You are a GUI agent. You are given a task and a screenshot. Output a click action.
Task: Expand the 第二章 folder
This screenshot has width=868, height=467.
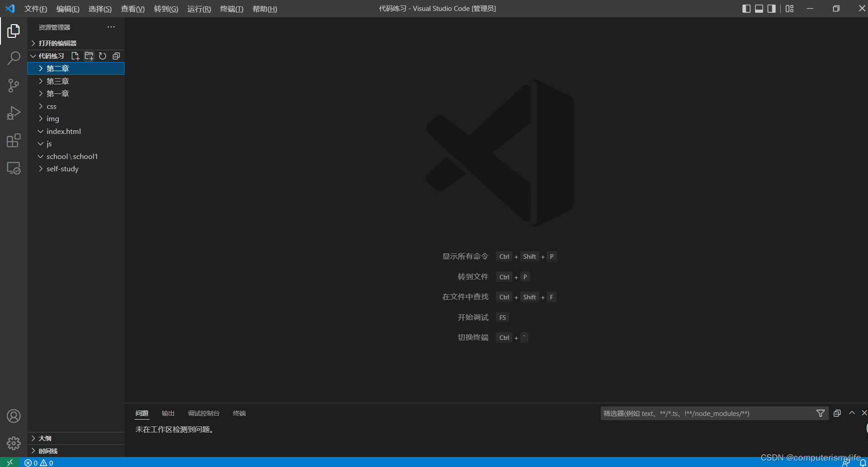tap(76, 68)
